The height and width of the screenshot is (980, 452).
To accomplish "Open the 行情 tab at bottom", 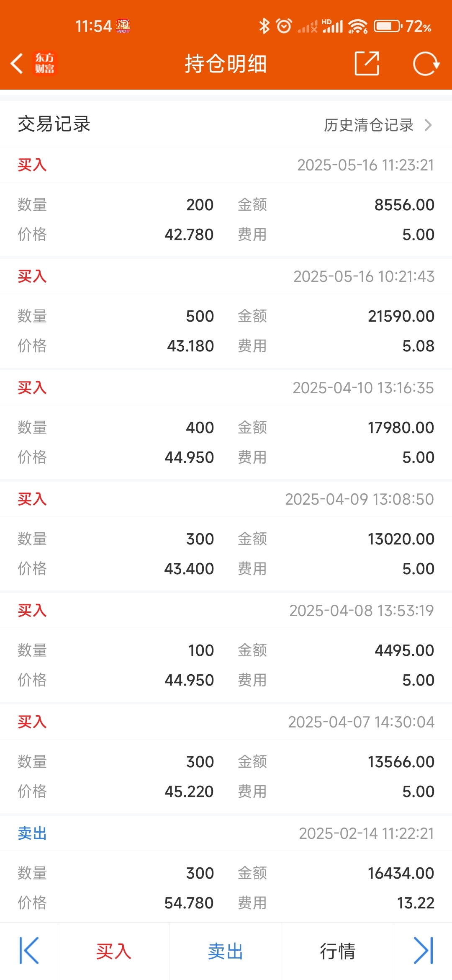I will tap(338, 951).
